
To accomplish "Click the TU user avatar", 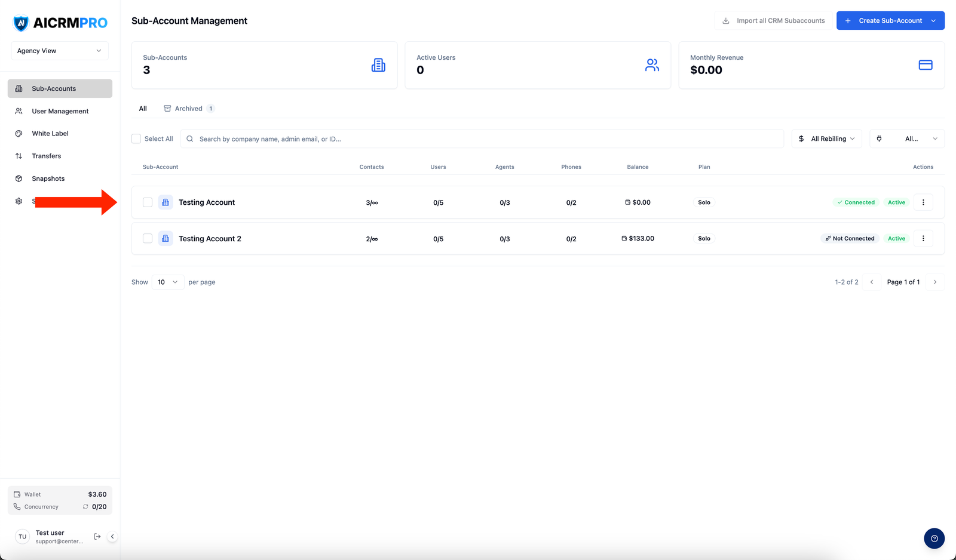I will (22, 537).
